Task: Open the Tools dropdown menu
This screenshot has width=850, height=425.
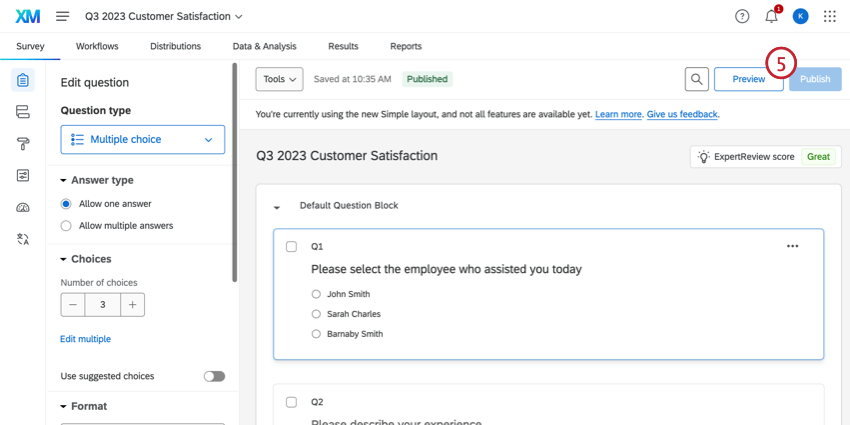Action: 279,79
